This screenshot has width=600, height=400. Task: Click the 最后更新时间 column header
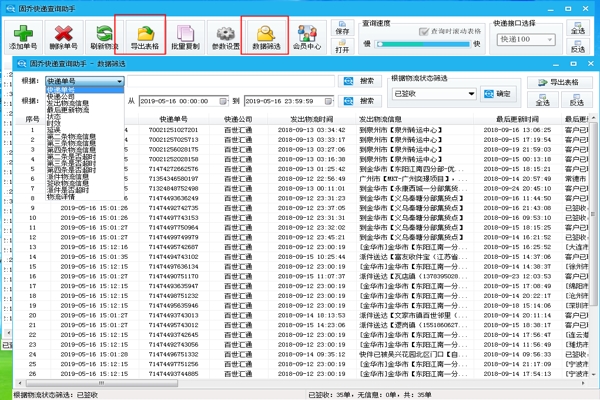tap(517, 119)
